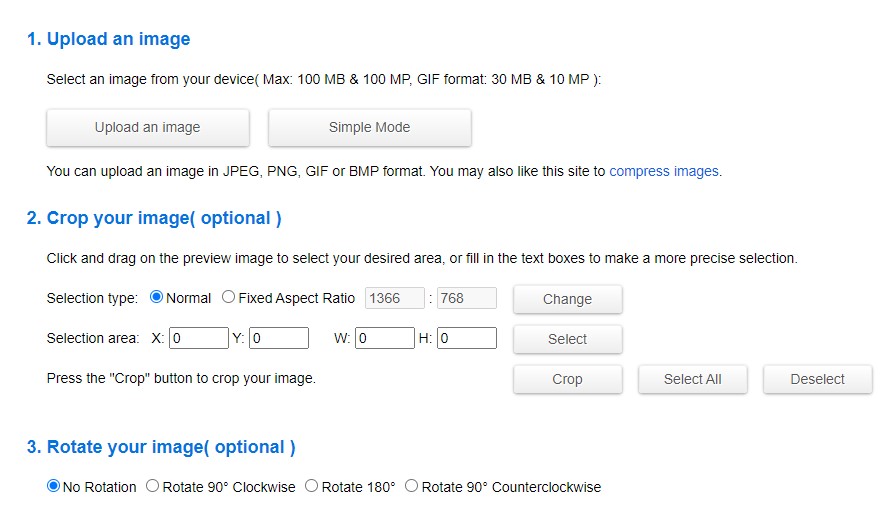Screen dimensions: 888x509
Task: Focus the selection Y coordinate field
Action: click(x=278, y=338)
